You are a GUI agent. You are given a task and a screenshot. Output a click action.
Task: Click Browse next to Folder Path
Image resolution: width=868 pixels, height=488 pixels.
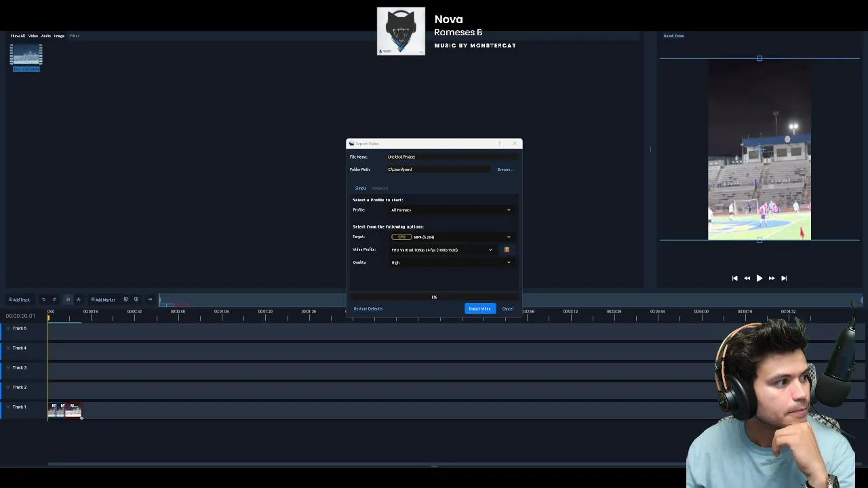click(x=505, y=169)
